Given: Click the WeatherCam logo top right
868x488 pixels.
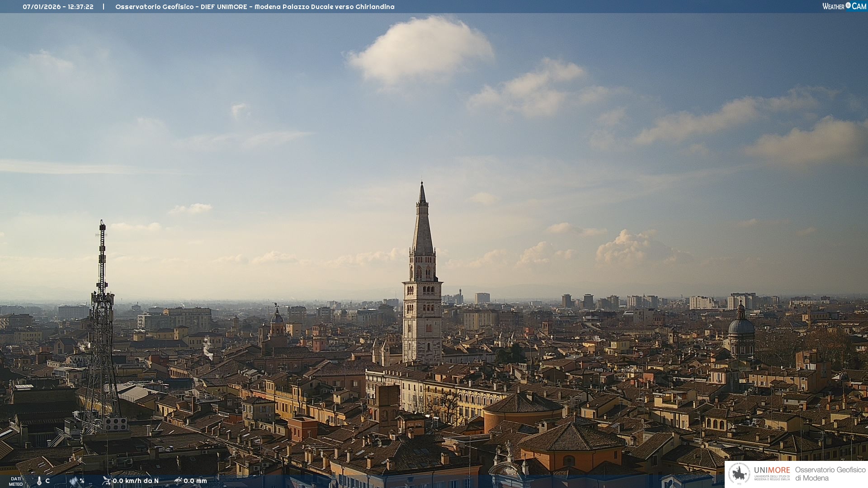Looking at the screenshot, I should [x=844, y=6].
